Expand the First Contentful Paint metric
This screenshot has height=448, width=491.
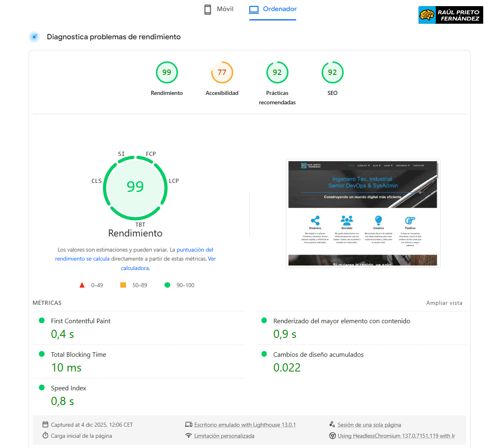pos(81,321)
